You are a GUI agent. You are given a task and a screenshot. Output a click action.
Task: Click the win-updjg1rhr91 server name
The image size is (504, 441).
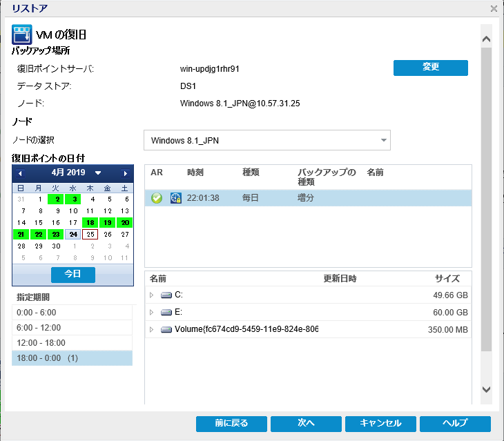pos(209,69)
